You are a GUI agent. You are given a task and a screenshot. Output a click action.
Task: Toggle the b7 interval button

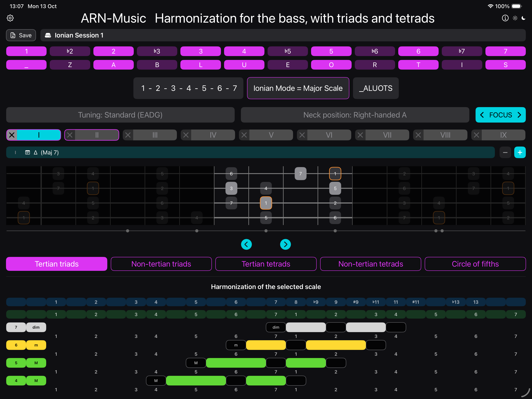pyautogui.click(x=461, y=51)
